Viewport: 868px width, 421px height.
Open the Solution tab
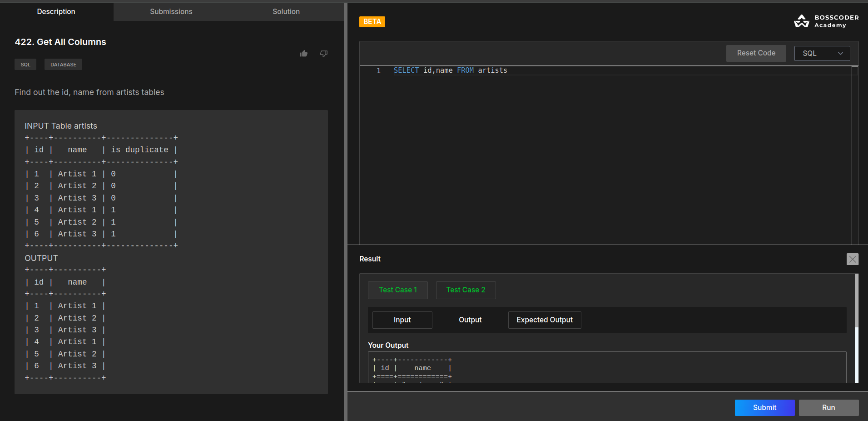coord(286,11)
